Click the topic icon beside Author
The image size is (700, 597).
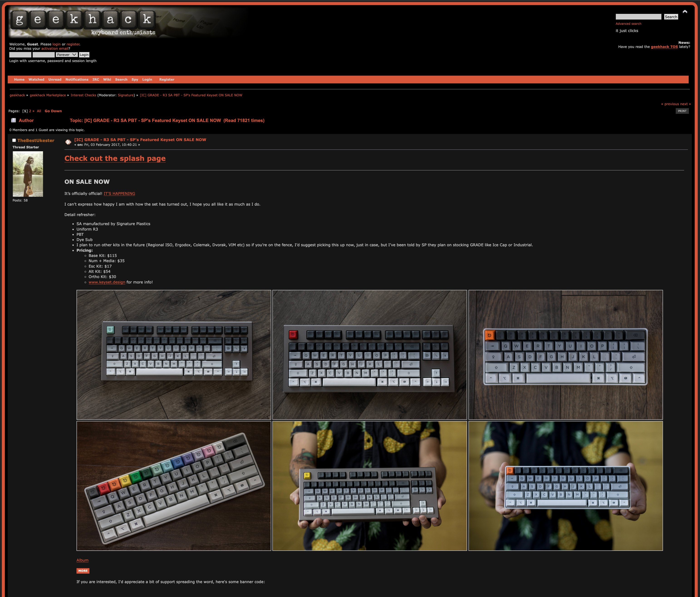click(14, 120)
